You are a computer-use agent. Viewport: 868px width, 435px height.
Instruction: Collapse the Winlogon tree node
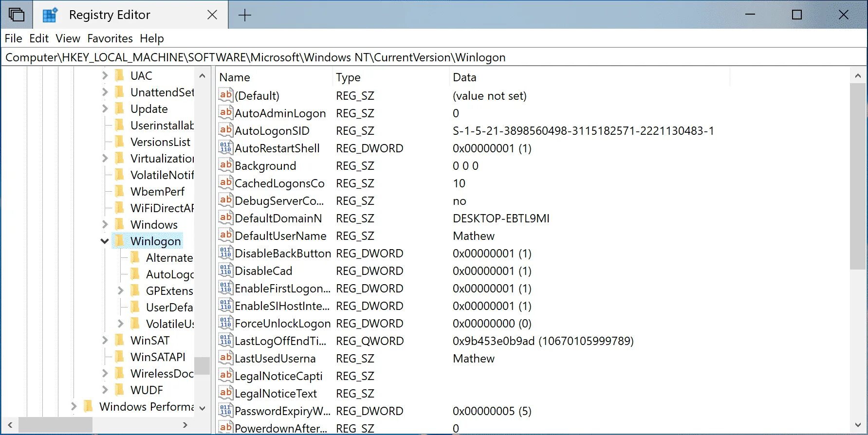104,241
